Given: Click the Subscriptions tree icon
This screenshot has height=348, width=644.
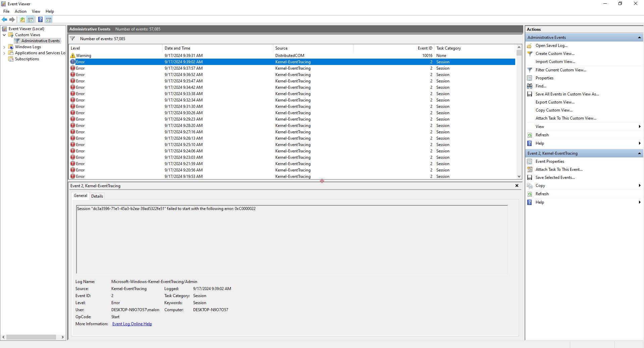Looking at the screenshot, I should pyautogui.click(x=11, y=59).
